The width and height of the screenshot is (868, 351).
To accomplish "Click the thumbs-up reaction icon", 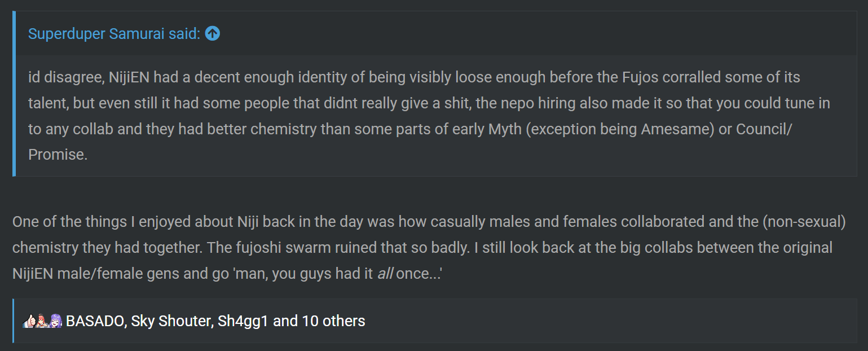I will tap(29, 321).
